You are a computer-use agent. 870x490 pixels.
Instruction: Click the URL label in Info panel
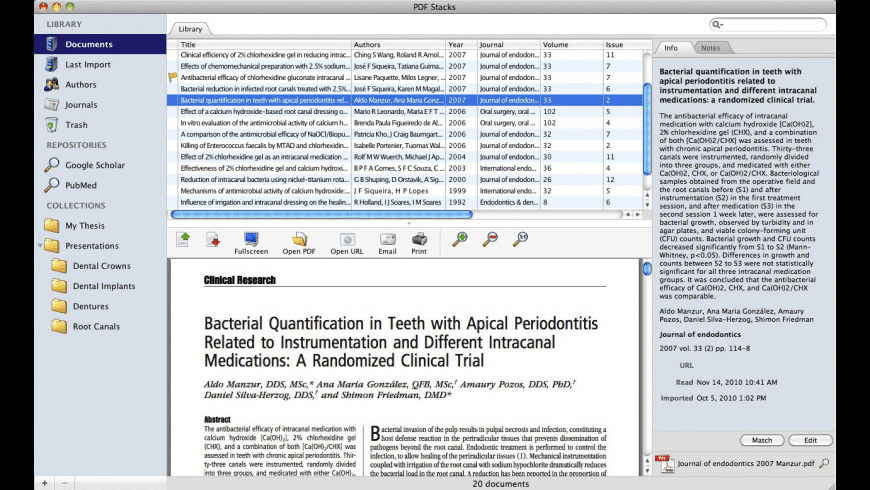pos(686,366)
